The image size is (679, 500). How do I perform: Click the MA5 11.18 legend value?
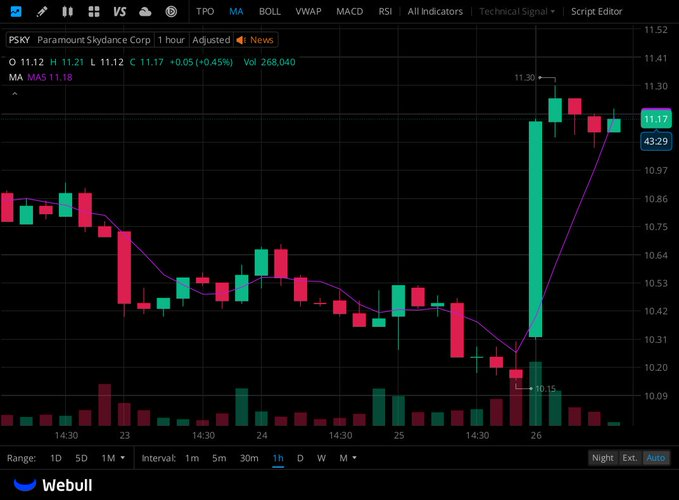tap(50, 77)
